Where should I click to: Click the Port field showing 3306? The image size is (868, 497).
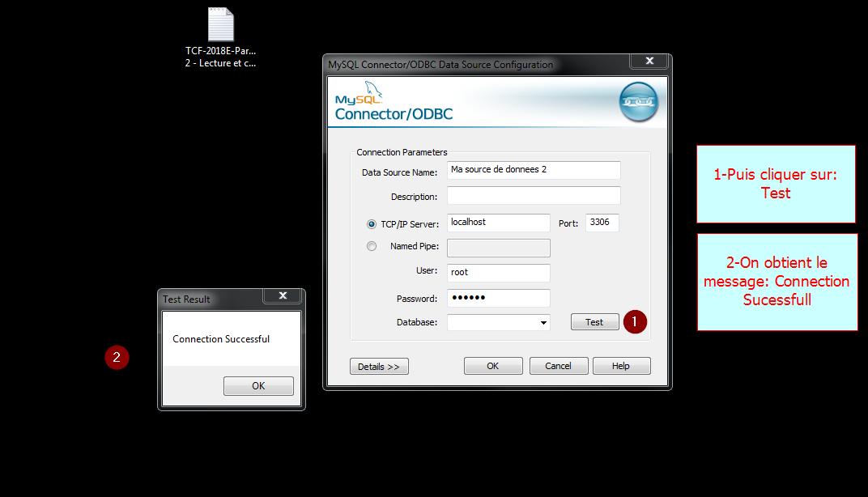(x=602, y=223)
